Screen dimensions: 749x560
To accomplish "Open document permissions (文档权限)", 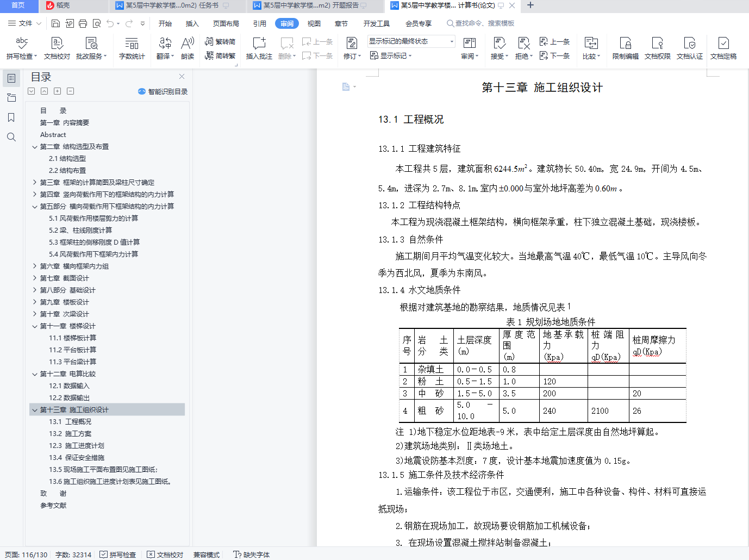I will [x=658, y=48].
